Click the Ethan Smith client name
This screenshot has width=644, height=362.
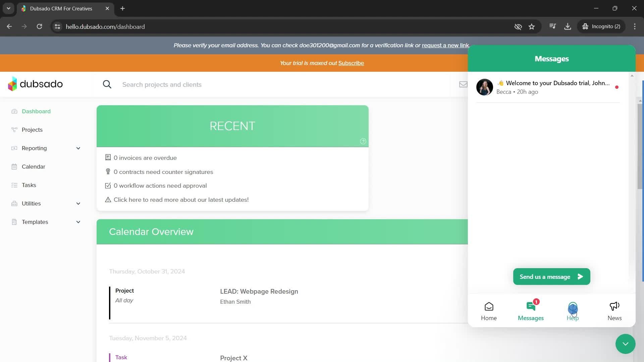[235, 302]
